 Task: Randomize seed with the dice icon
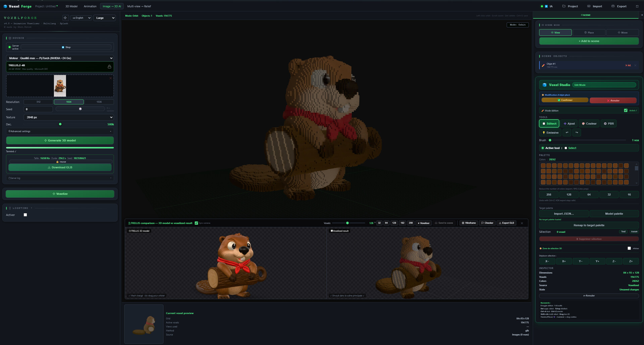pyautogui.click(x=80, y=109)
